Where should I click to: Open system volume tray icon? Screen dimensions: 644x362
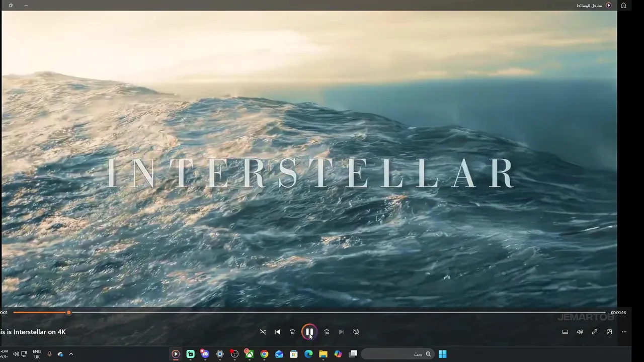[16, 354]
